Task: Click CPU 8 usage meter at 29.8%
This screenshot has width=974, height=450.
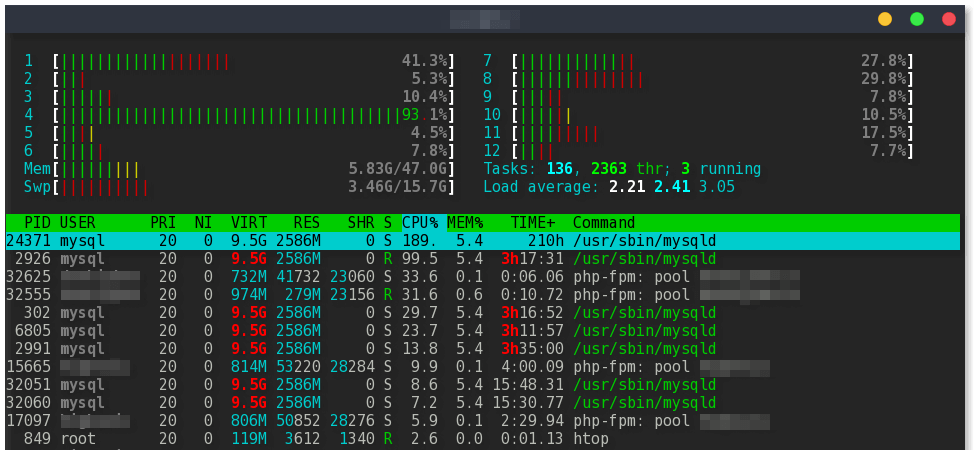Action: tap(713, 79)
